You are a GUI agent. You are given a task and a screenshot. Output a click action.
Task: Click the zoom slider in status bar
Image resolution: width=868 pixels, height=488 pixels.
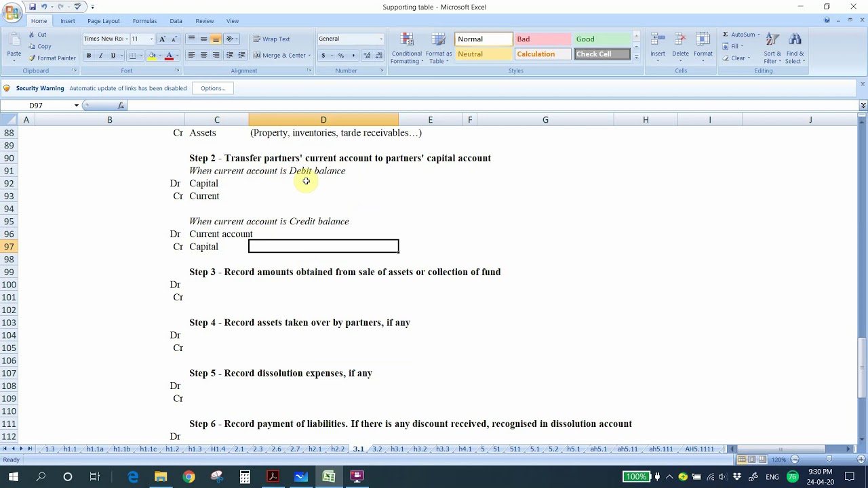click(829, 460)
